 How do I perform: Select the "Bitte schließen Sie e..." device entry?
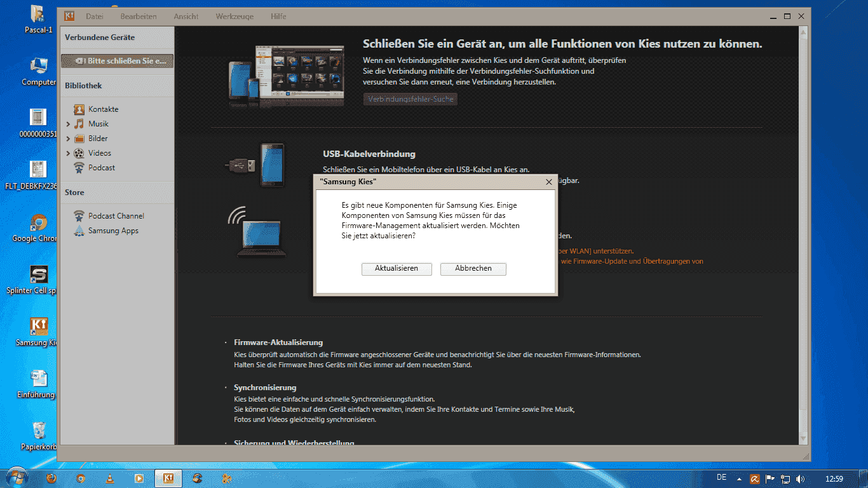tap(117, 61)
